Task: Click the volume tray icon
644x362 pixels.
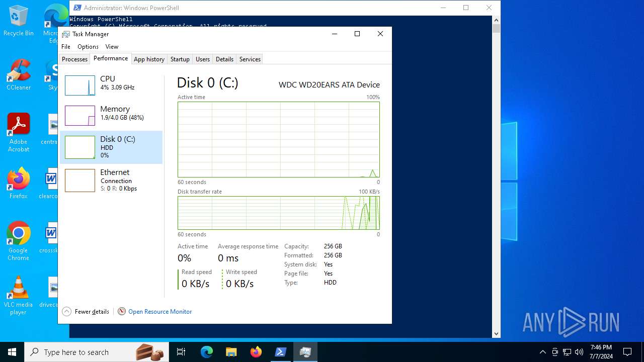Action: [579, 352]
